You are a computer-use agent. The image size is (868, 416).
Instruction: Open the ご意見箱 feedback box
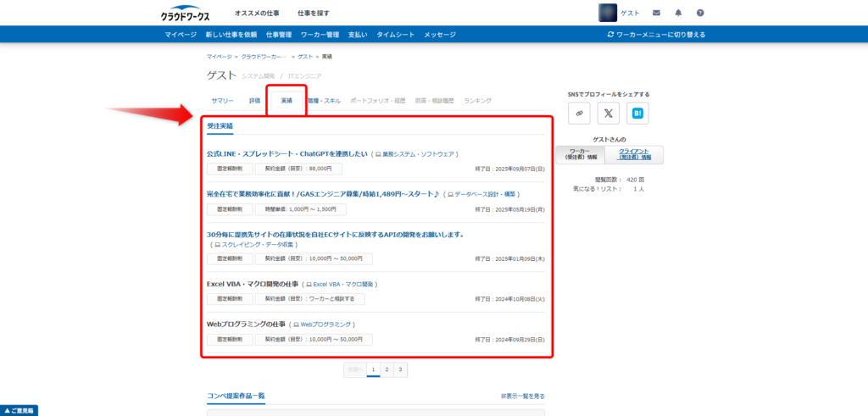(19, 410)
